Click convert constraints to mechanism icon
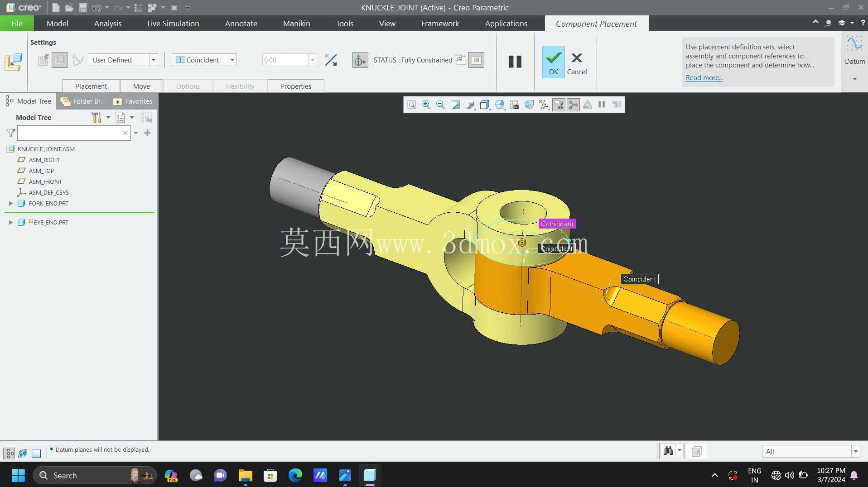The width and height of the screenshot is (868, 487). (x=78, y=60)
